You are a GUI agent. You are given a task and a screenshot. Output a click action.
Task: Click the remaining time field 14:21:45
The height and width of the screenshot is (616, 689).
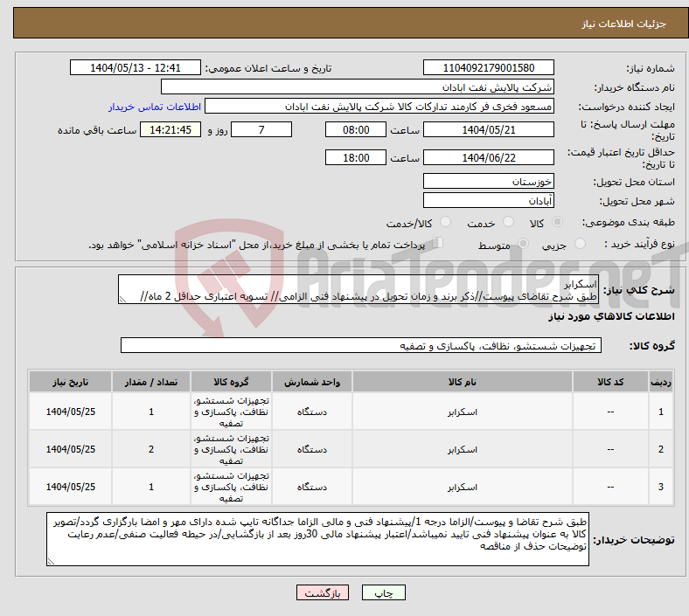(x=171, y=130)
